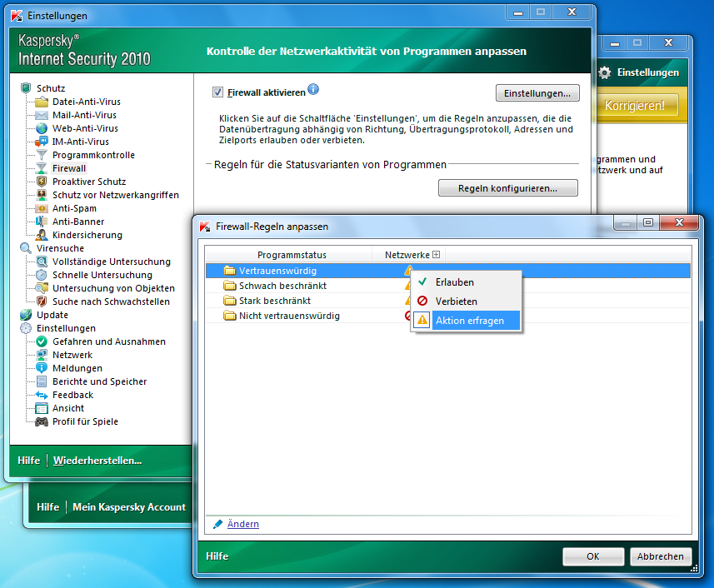Click the Schnelle Untersuchung clock icon
Viewport: 714px width, 588px height.
[x=42, y=275]
